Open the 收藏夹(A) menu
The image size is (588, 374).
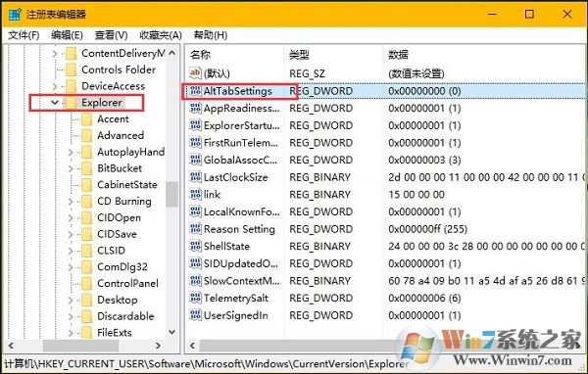(161, 35)
